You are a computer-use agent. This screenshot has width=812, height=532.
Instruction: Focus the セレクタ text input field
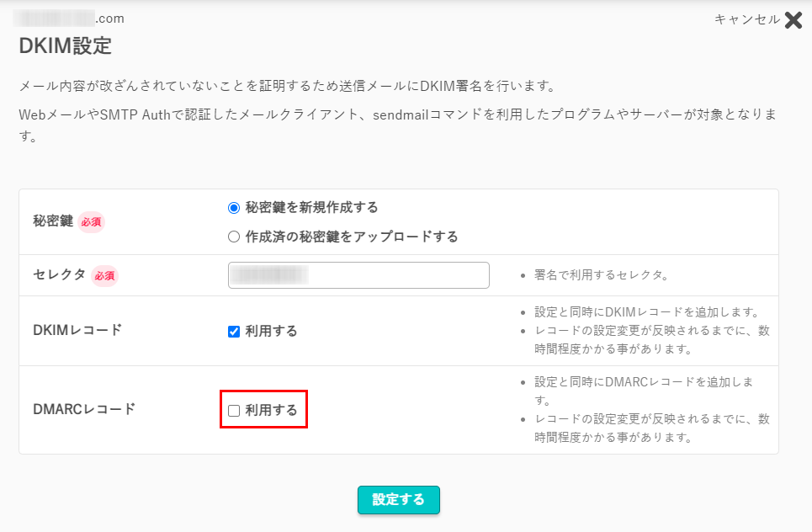tap(358, 275)
